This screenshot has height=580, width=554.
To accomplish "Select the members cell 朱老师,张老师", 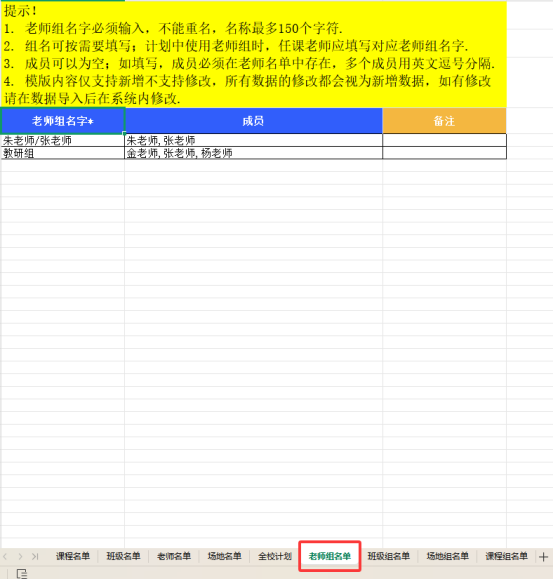I will click(253, 141).
